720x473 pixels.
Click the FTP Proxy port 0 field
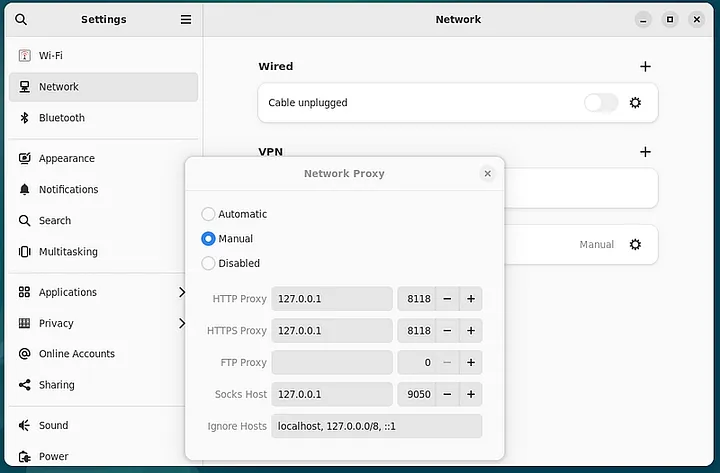416,363
